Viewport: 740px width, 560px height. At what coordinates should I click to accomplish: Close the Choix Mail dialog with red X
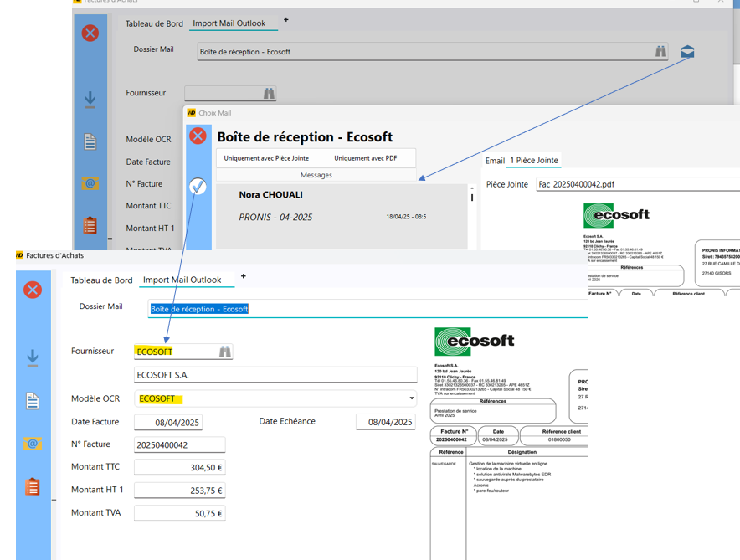198,136
